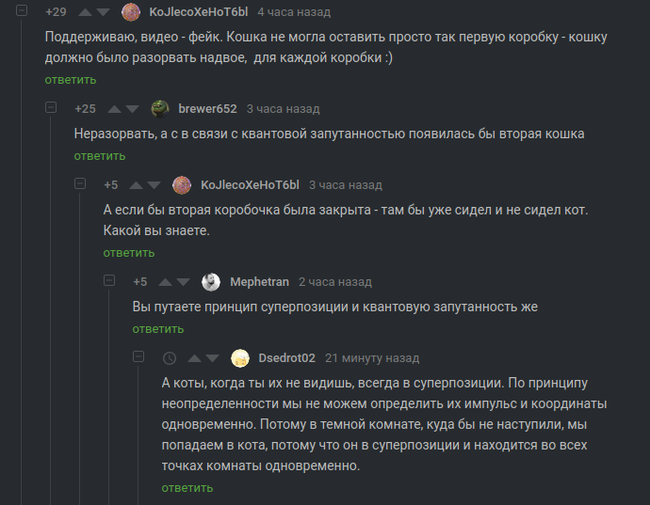Downvote the +29 comment by KoJlecoXeHoT6bl

(x=104, y=13)
